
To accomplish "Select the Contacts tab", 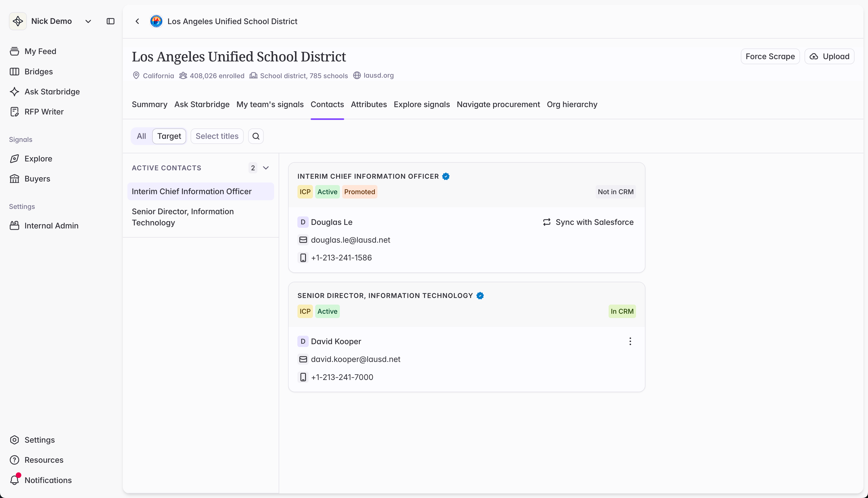I will [x=327, y=104].
